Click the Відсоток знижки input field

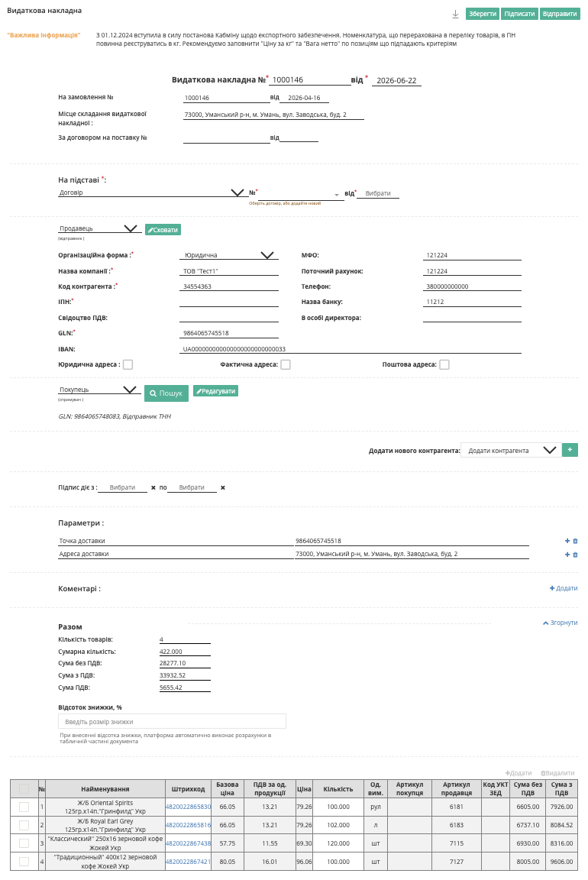pos(173,722)
